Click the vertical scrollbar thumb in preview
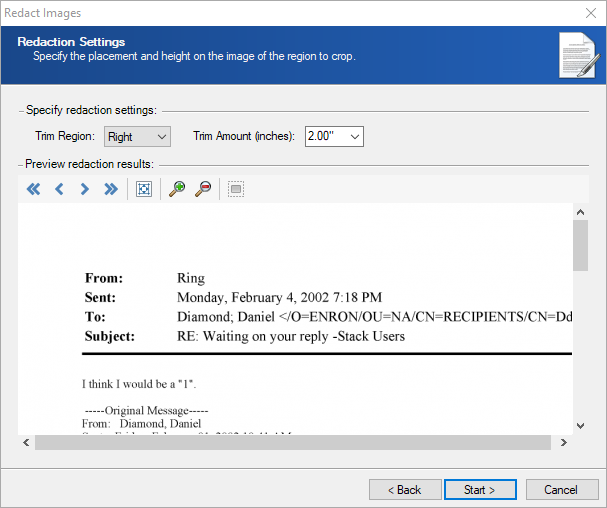 (580, 246)
